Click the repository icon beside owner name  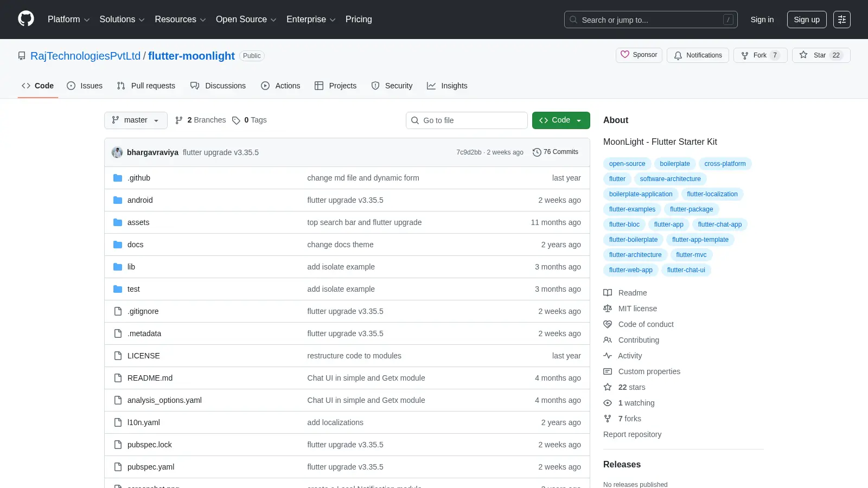[x=22, y=56]
